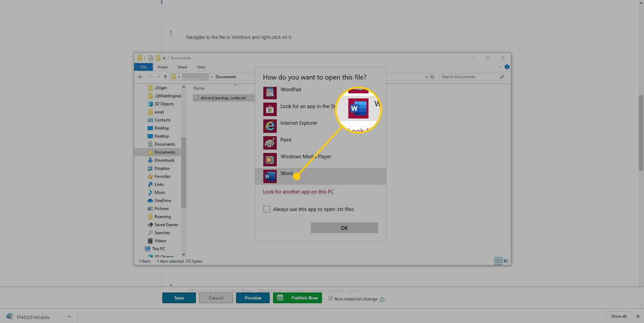Select Internet Explorer icon in app list
644x323 pixels.
270,126
